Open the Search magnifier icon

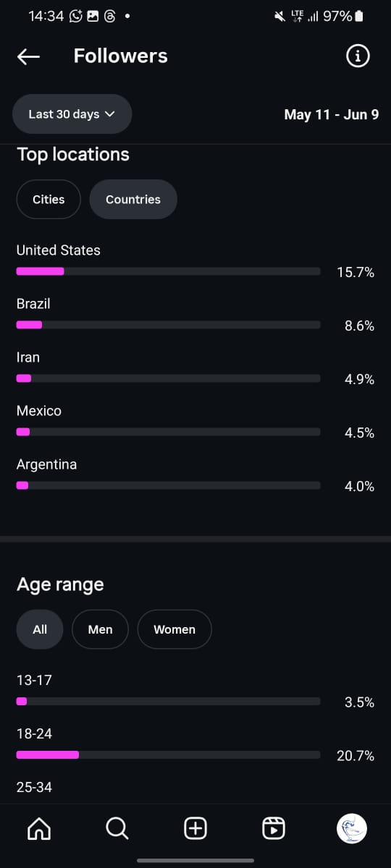click(x=117, y=828)
